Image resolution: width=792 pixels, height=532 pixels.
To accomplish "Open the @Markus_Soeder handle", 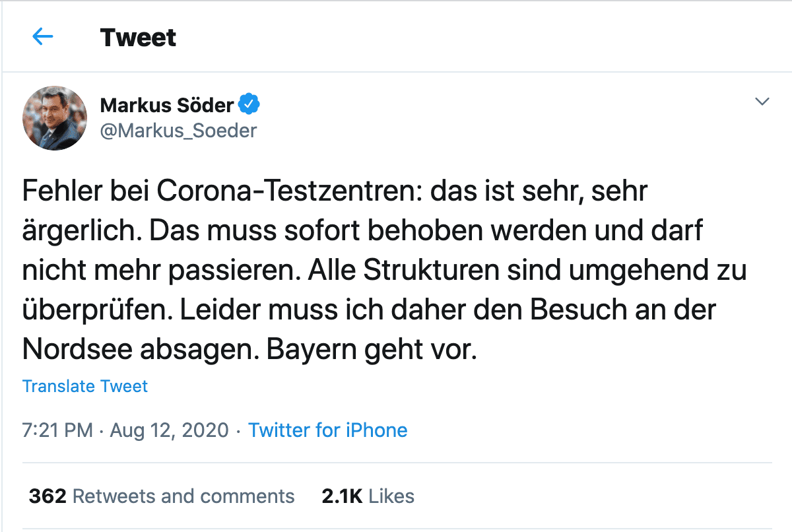I will [x=178, y=131].
